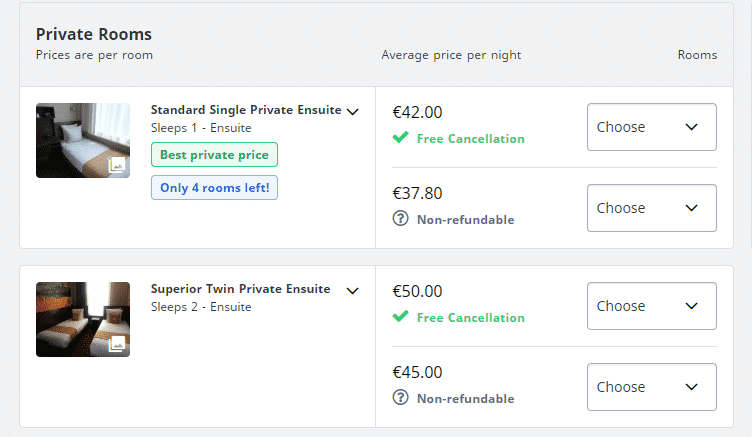The image size is (752, 437).
Task: Open gallery icon on Standard Single room photo
Action: [117, 165]
